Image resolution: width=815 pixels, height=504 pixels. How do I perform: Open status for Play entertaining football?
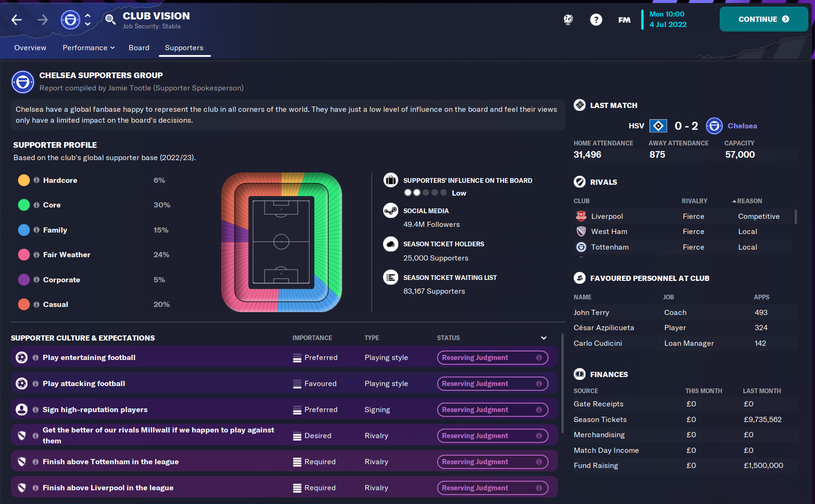pos(493,358)
